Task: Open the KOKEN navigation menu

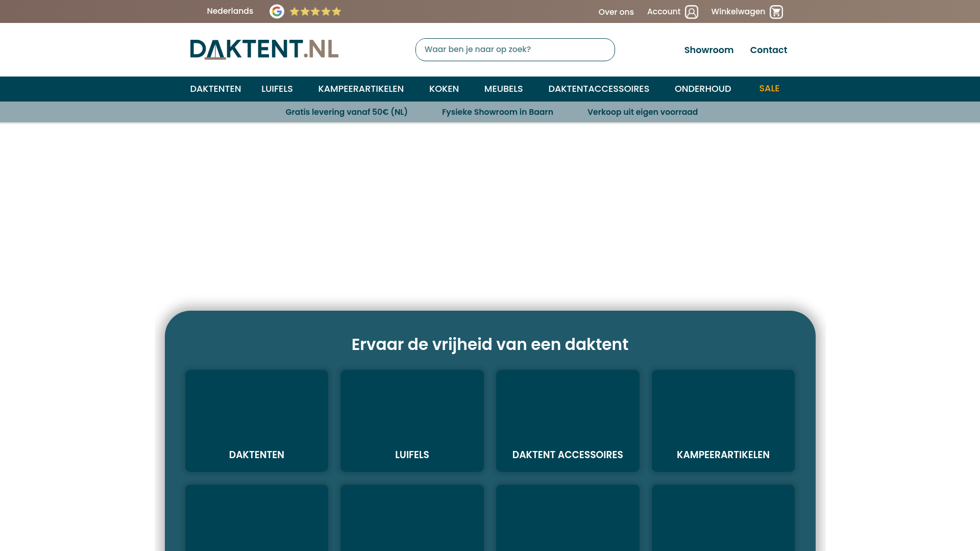Action: click(x=444, y=89)
